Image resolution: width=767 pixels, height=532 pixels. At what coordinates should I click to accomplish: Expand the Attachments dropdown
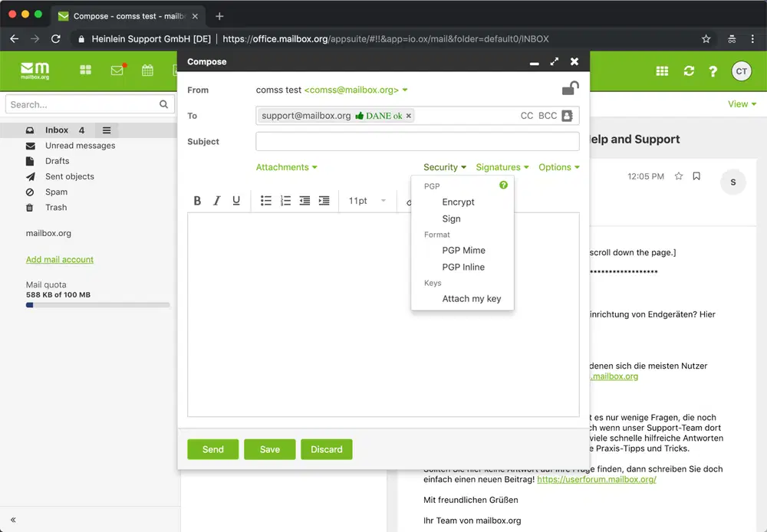287,167
